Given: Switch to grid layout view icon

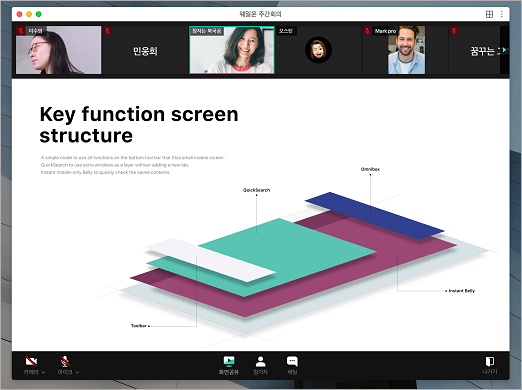Looking at the screenshot, I should (489, 14).
